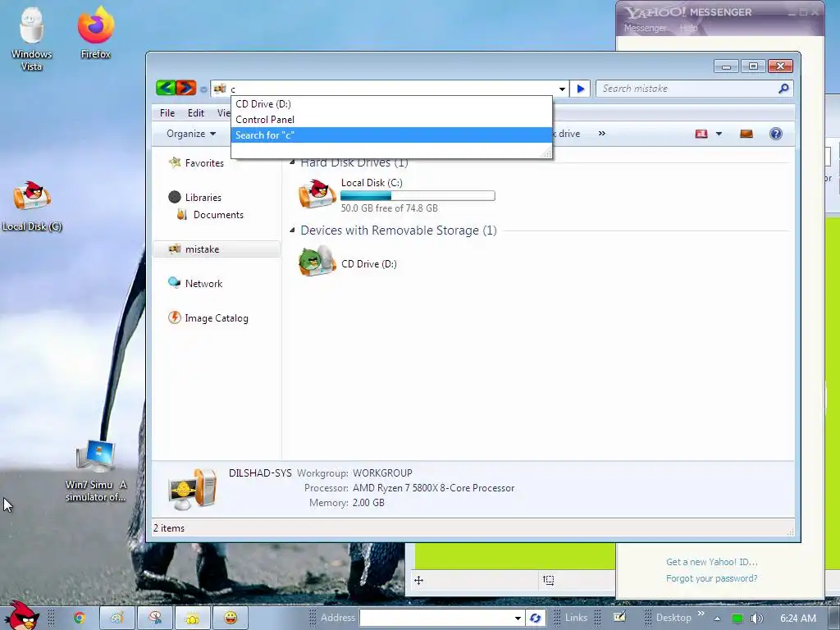This screenshot has width=840, height=630.
Task: Show hidden system tray icons
Action: [717, 619]
